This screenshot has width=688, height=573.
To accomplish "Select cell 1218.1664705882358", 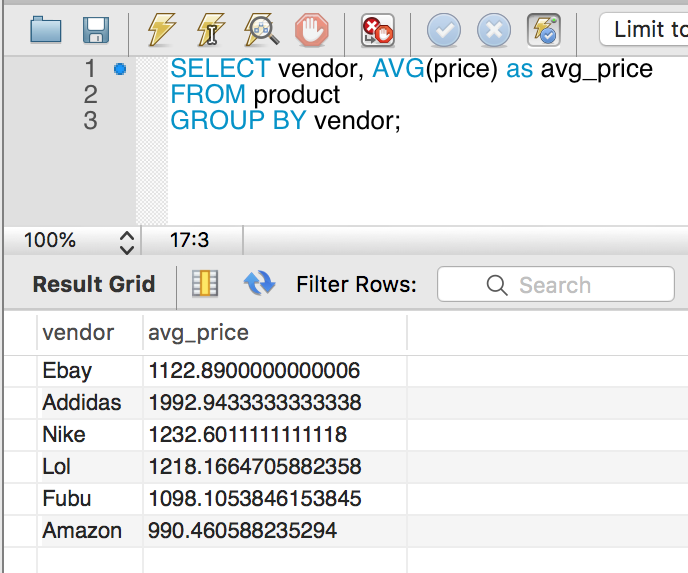I will click(275, 467).
